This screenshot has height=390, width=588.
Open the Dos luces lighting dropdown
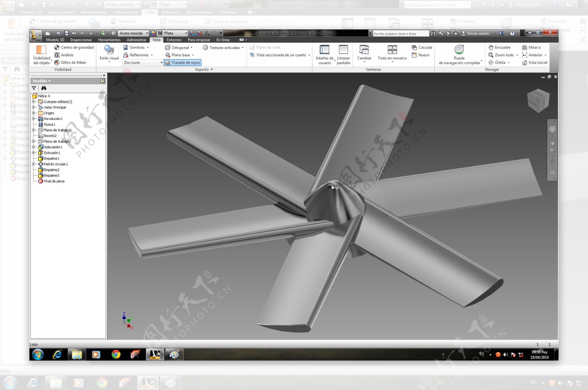[x=143, y=63]
